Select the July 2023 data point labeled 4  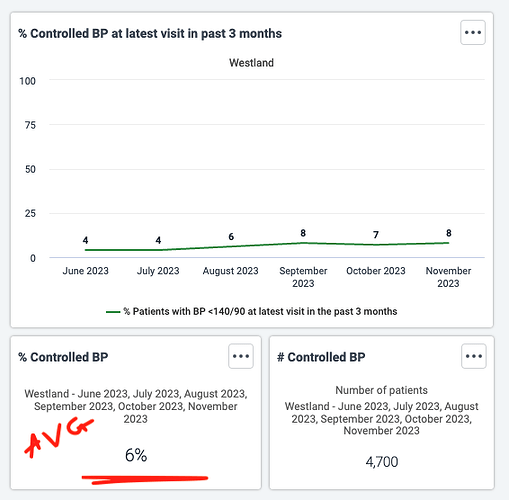point(158,250)
